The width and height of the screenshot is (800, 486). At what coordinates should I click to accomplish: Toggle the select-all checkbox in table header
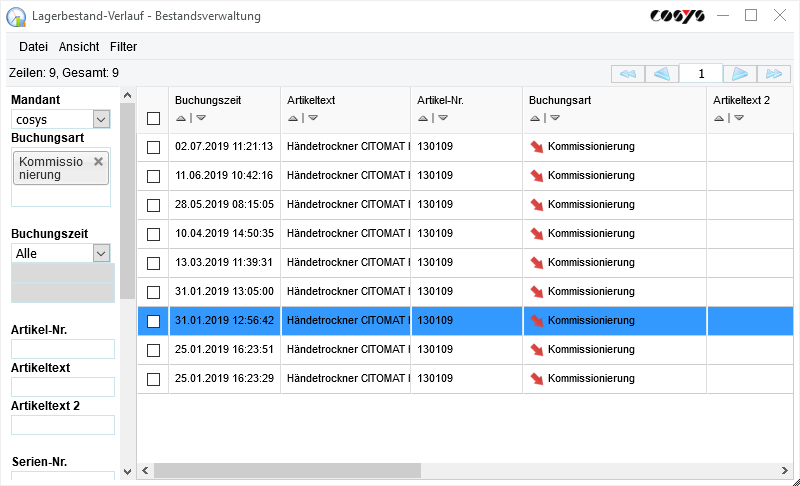pyautogui.click(x=153, y=118)
